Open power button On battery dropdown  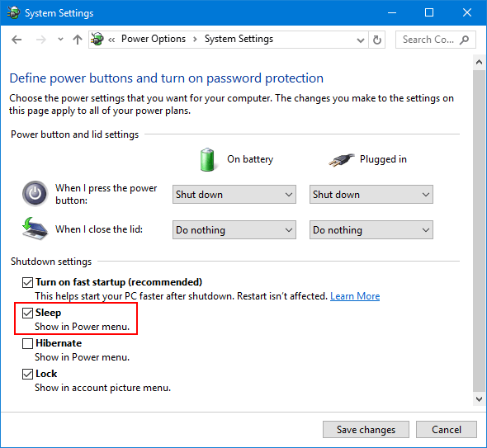[234, 195]
